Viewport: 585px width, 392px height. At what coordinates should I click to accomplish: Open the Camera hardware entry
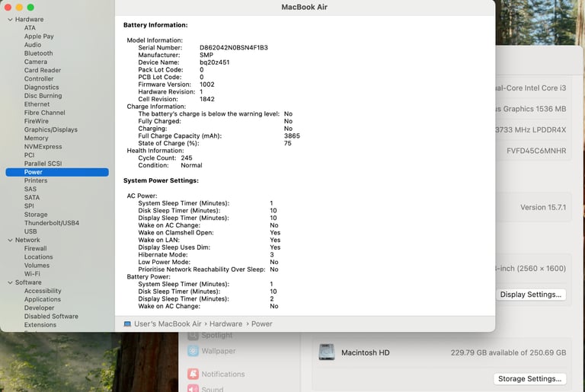[x=36, y=62]
